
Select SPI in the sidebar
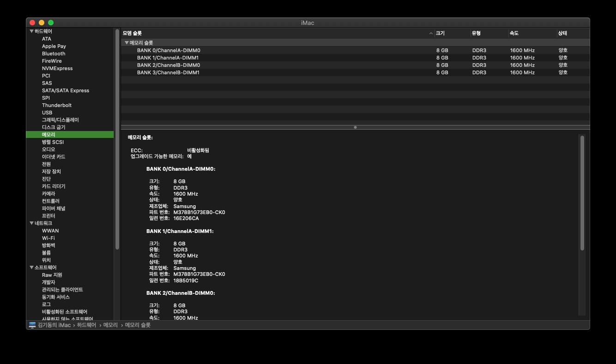(x=46, y=98)
